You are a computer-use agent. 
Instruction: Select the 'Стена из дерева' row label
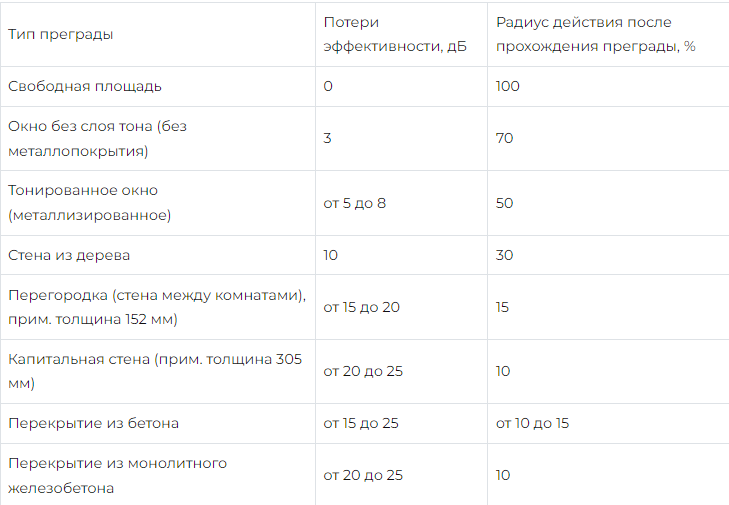69,255
